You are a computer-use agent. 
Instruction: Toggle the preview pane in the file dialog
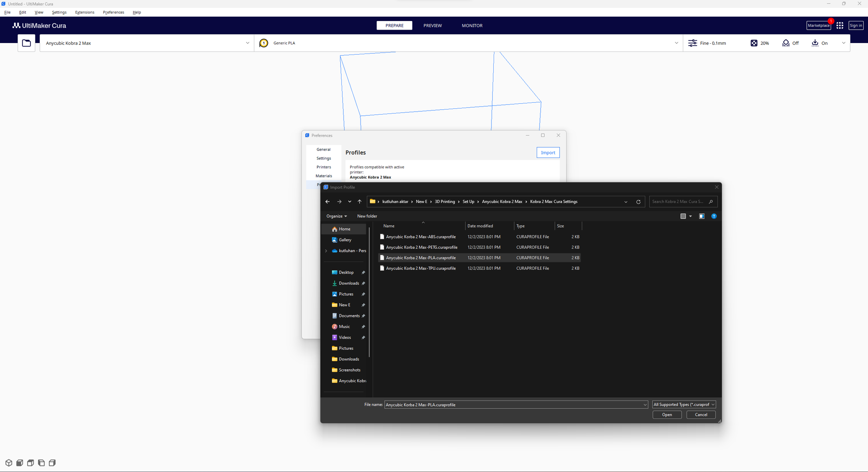coord(702,216)
